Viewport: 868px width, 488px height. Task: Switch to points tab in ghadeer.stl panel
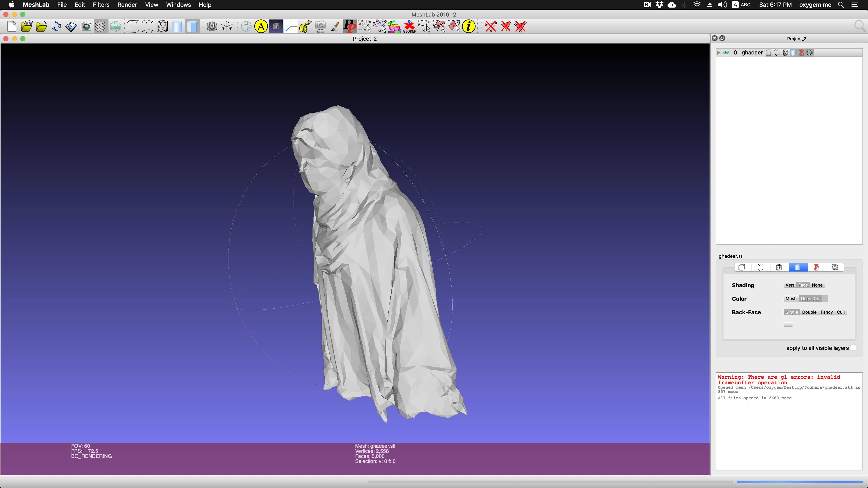pos(760,268)
